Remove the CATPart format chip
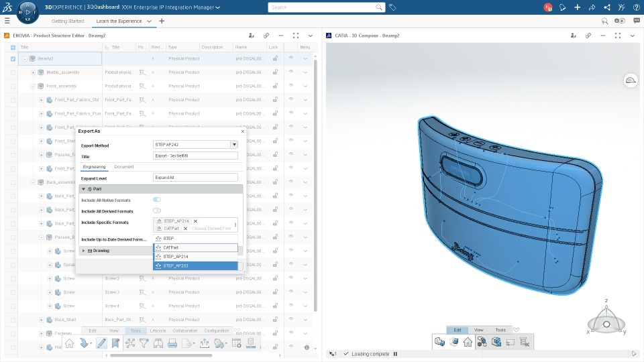Viewport: 644px width, 362px height. [185, 228]
